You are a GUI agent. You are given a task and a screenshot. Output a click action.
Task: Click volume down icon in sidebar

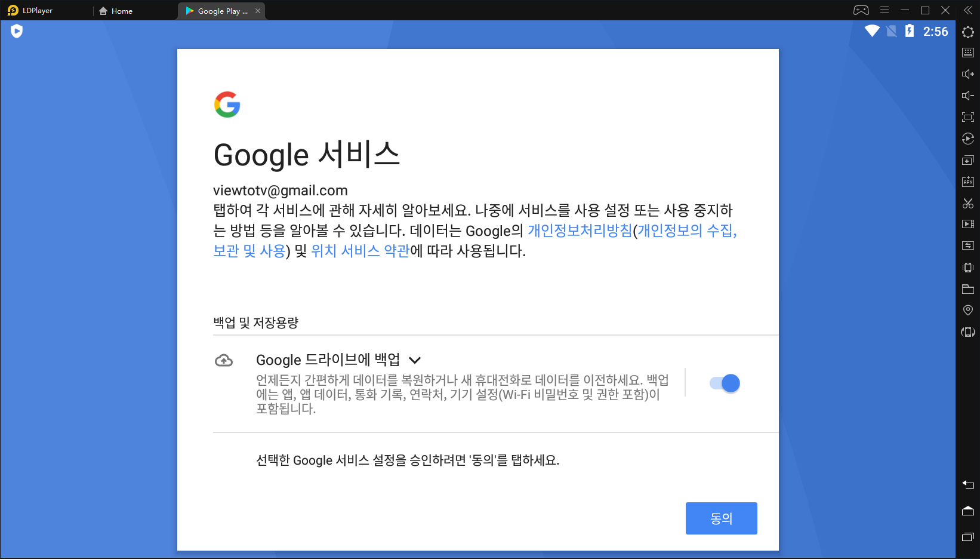pos(968,96)
